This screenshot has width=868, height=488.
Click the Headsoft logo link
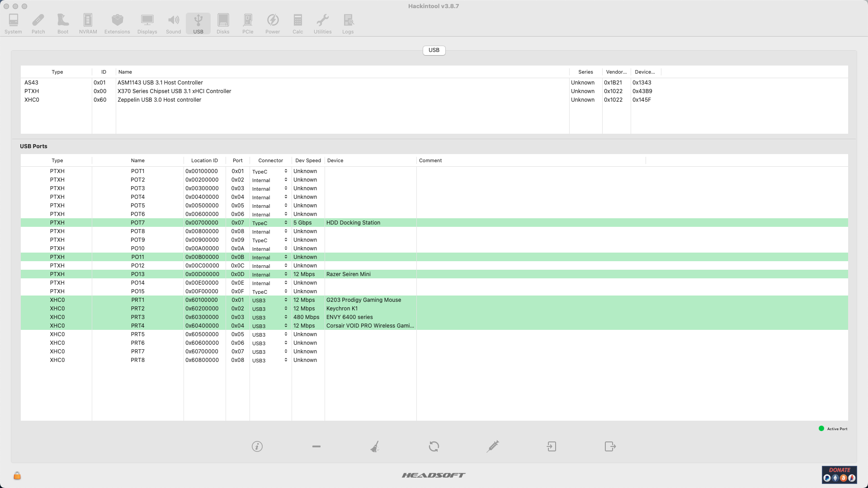(434, 475)
